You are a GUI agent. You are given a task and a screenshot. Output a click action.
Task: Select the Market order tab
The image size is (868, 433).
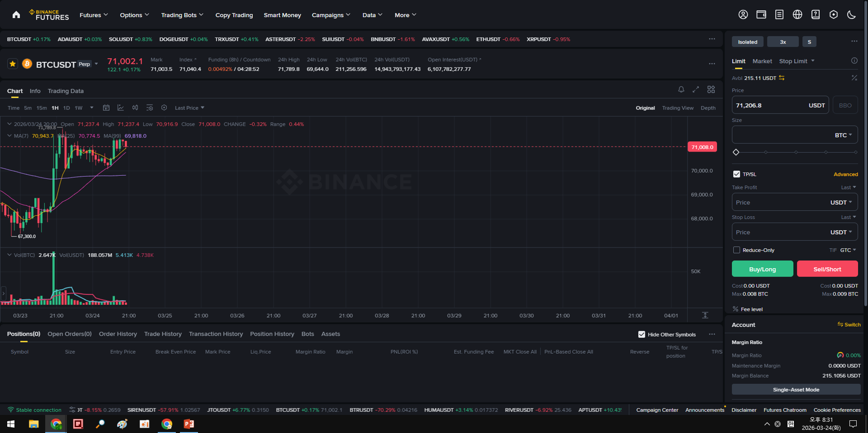762,61
